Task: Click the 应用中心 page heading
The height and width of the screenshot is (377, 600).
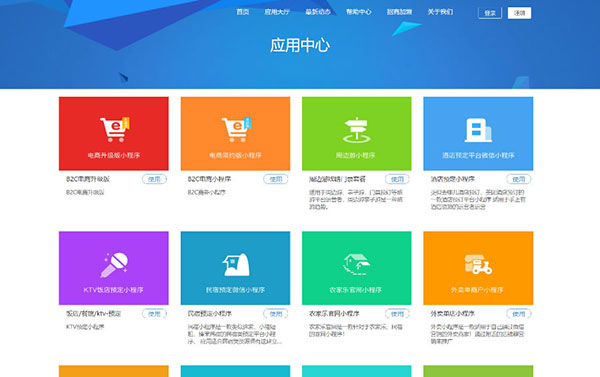Action: point(300,45)
